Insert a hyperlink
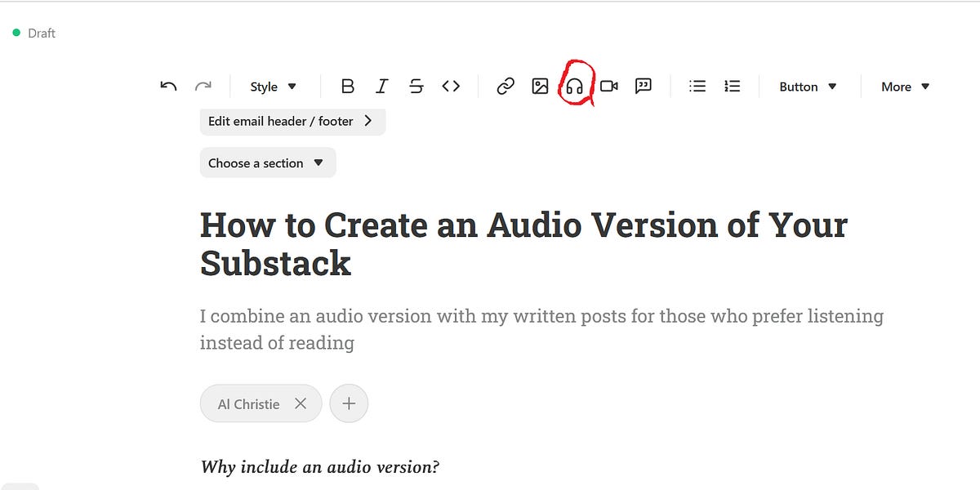The image size is (980, 490). [505, 86]
